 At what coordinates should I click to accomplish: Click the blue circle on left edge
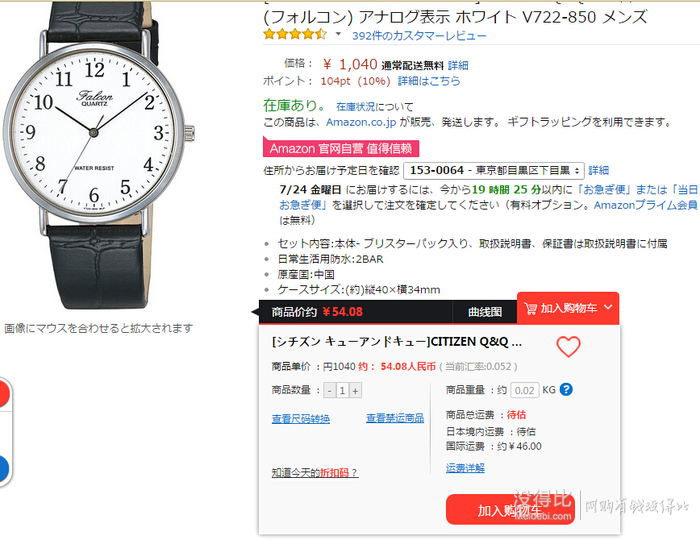point(4,469)
